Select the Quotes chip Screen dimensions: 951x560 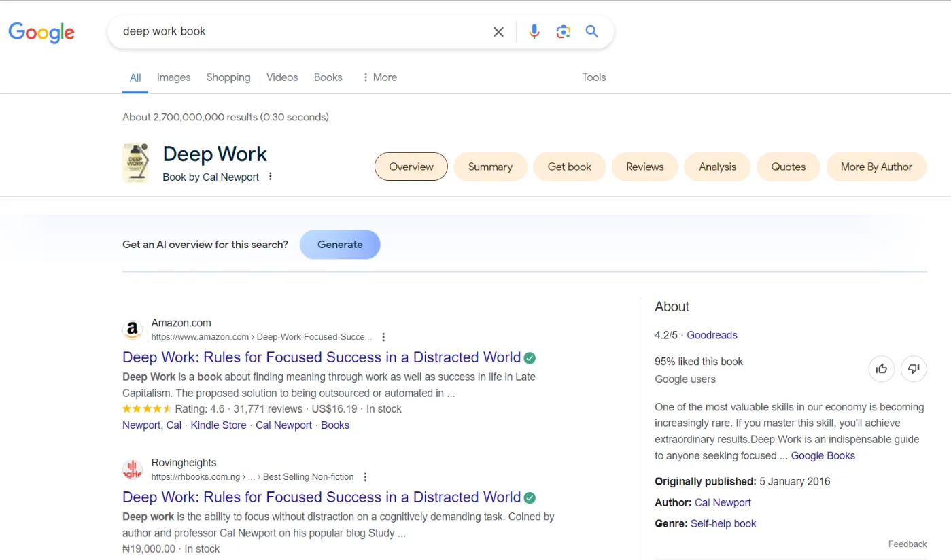(x=789, y=167)
